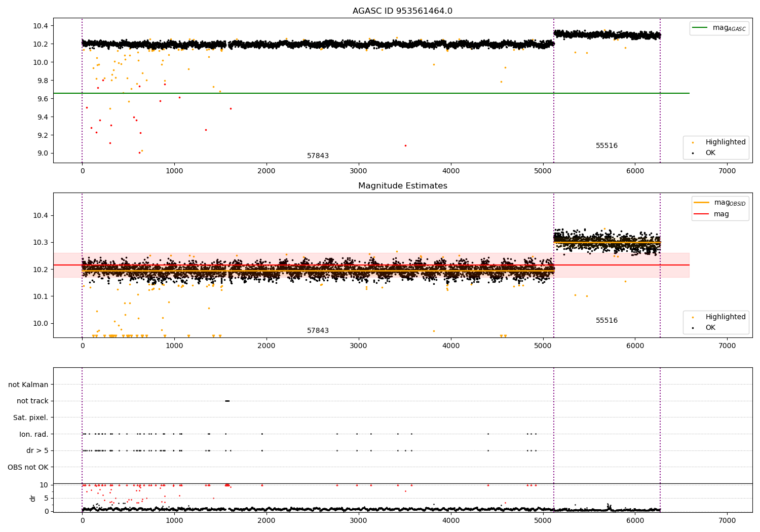
Task: Click the 7000 x-tick of the bottom plot
Action: coord(727,521)
